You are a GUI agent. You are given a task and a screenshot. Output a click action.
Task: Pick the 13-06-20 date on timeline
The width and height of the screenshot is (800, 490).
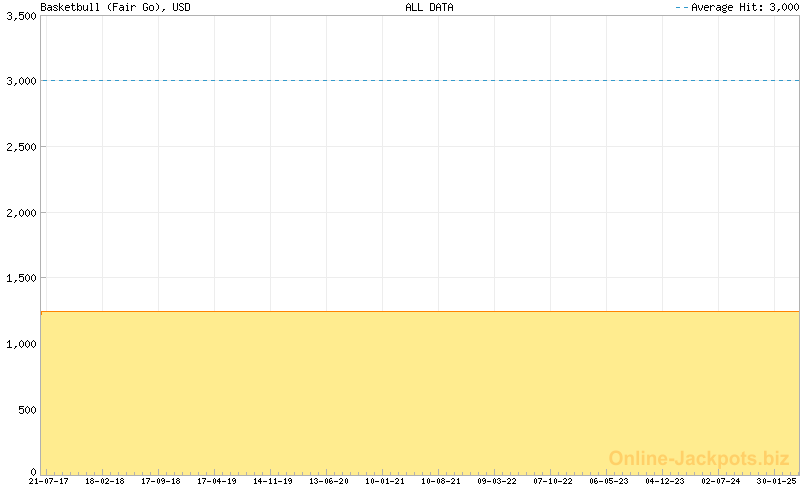coord(328,481)
